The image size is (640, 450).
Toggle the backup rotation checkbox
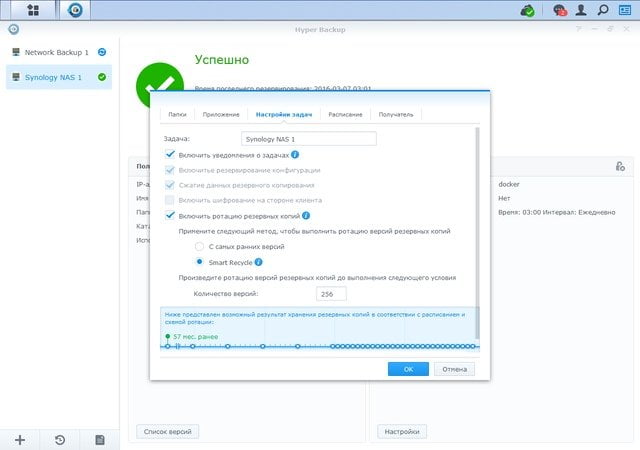tap(170, 216)
